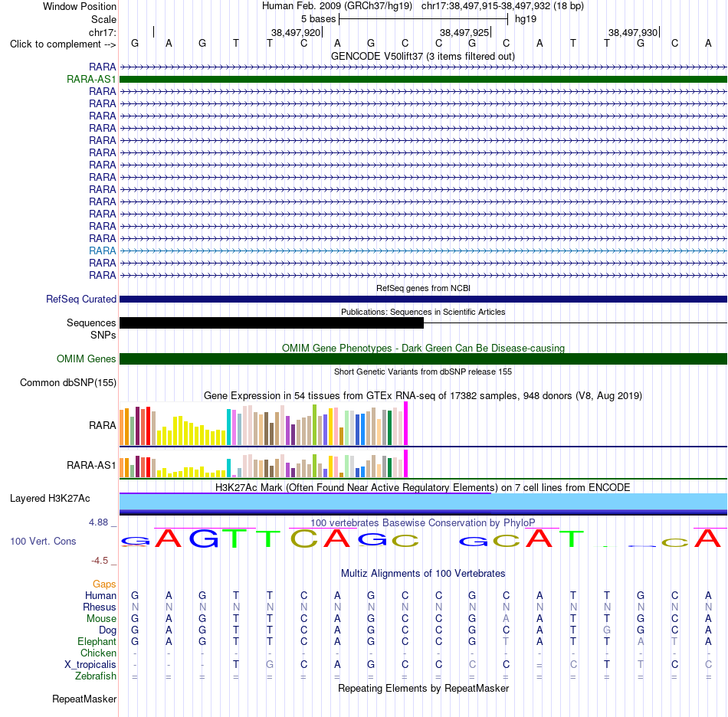Click the Elephant alignment row label
The image size is (728, 717).
tap(97, 642)
